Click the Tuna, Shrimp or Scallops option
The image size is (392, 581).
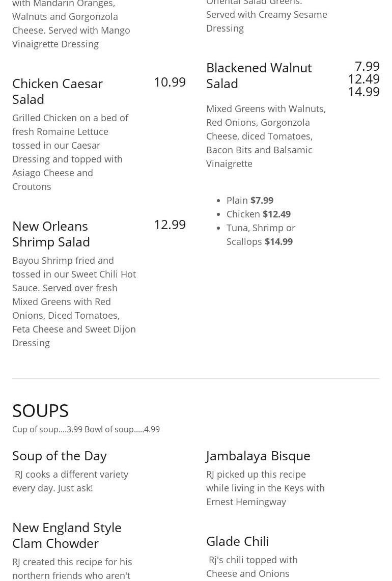click(261, 235)
